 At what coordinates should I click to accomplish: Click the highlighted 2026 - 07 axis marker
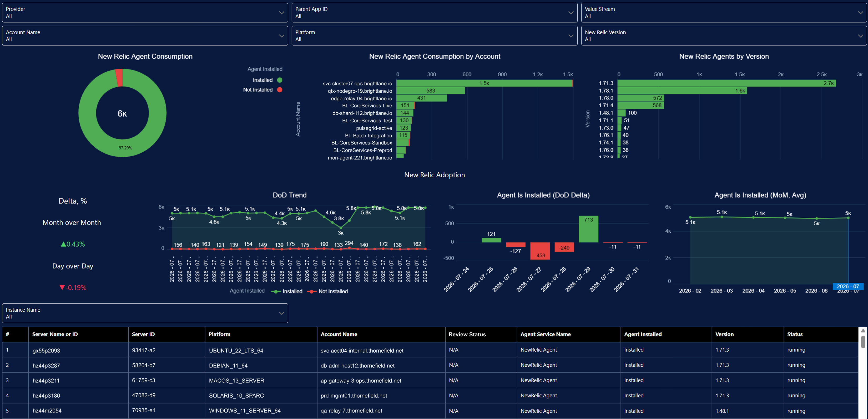(x=848, y=286)
